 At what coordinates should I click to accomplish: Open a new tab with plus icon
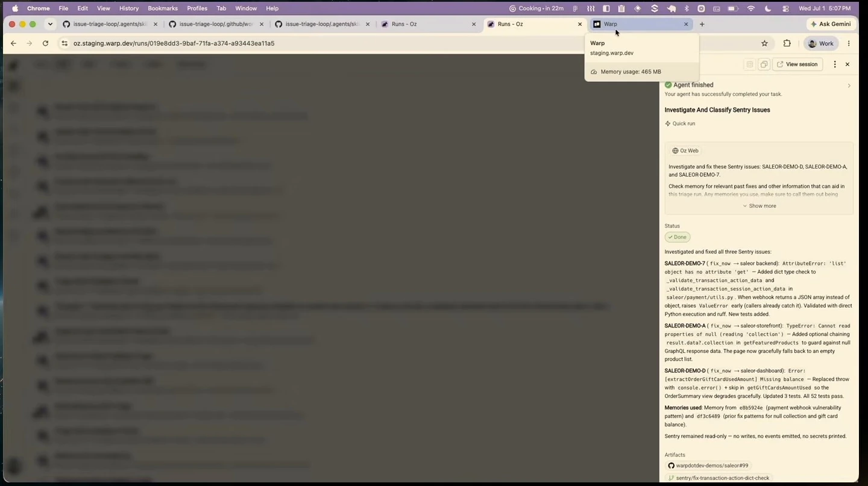(702, 24)
